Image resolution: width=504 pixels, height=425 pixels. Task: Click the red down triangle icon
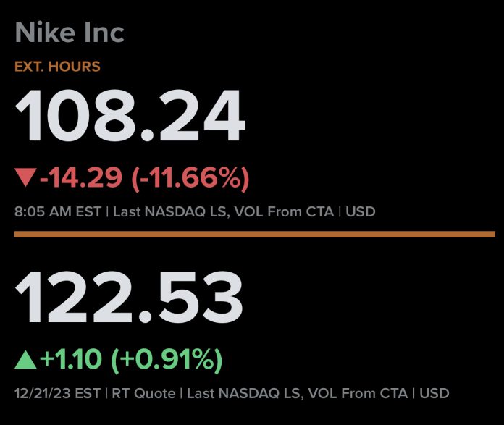click(25, 177)
